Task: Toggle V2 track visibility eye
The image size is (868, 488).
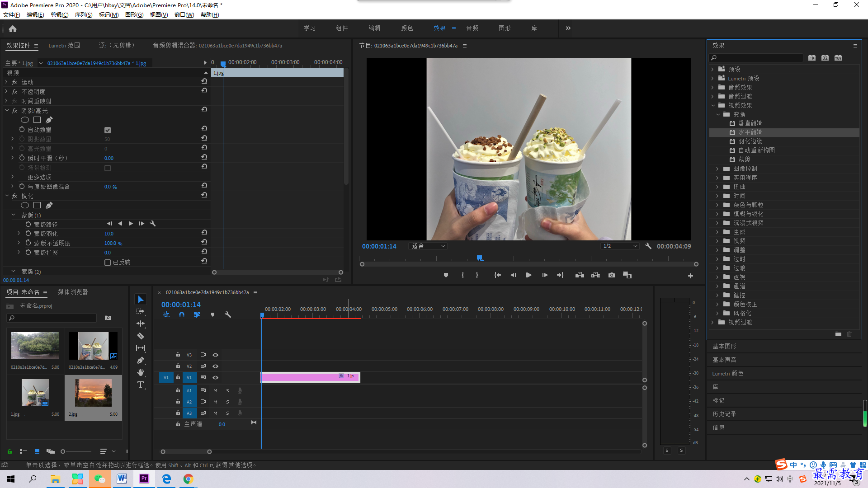Action: coord(216,366)
